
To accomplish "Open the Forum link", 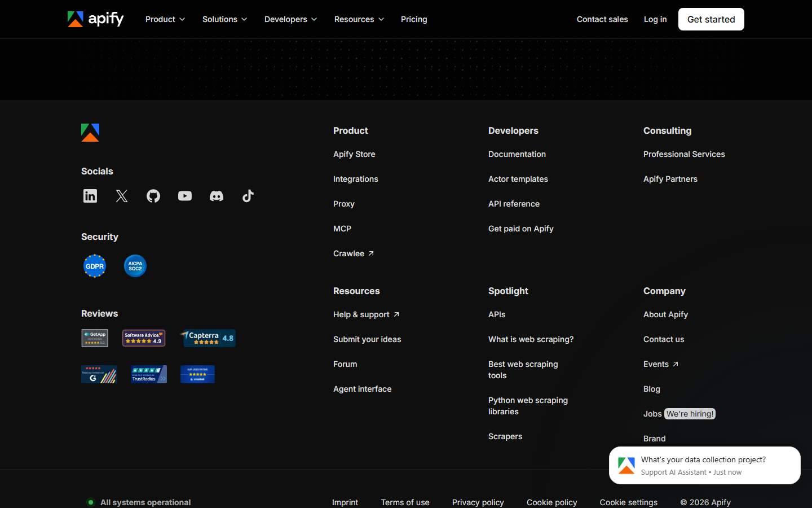I will (345, 364).
